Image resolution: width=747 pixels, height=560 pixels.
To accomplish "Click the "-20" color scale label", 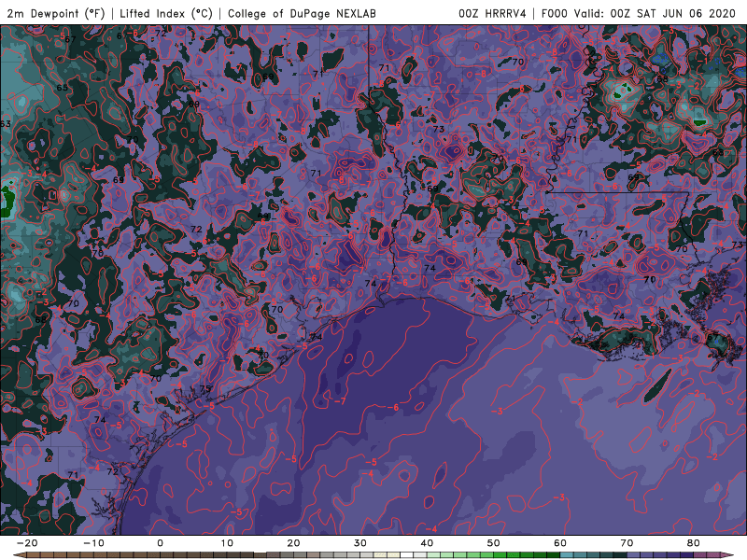I will coord(27,543).
